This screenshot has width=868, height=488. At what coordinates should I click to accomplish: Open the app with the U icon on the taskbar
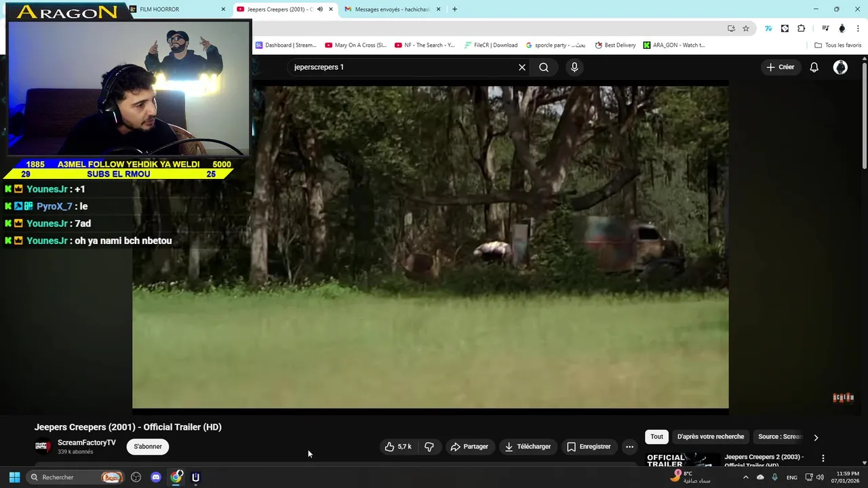(x=195, y=477)
